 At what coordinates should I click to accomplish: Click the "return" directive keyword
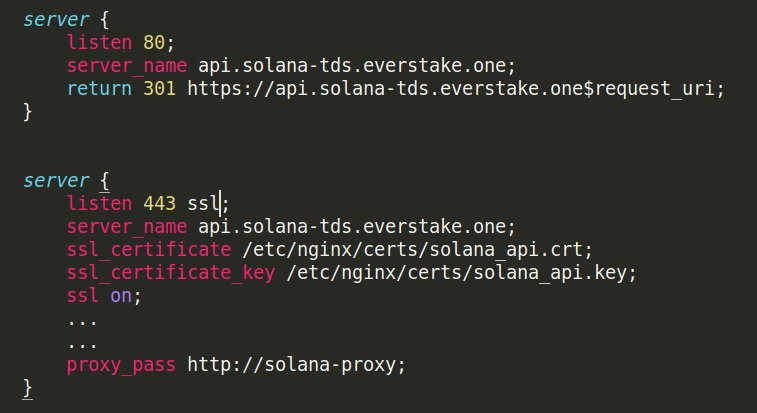coord(97,89)
